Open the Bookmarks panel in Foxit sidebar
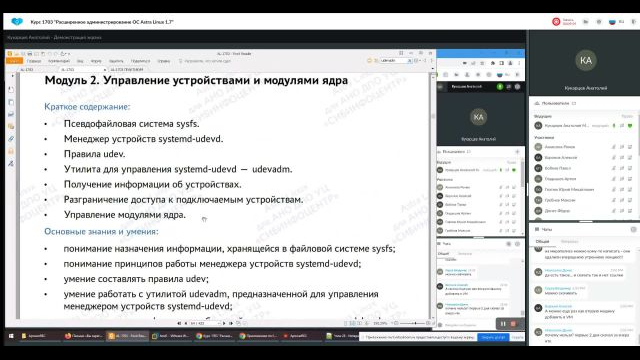The image size is (640, 360). (x=11, y=89)
